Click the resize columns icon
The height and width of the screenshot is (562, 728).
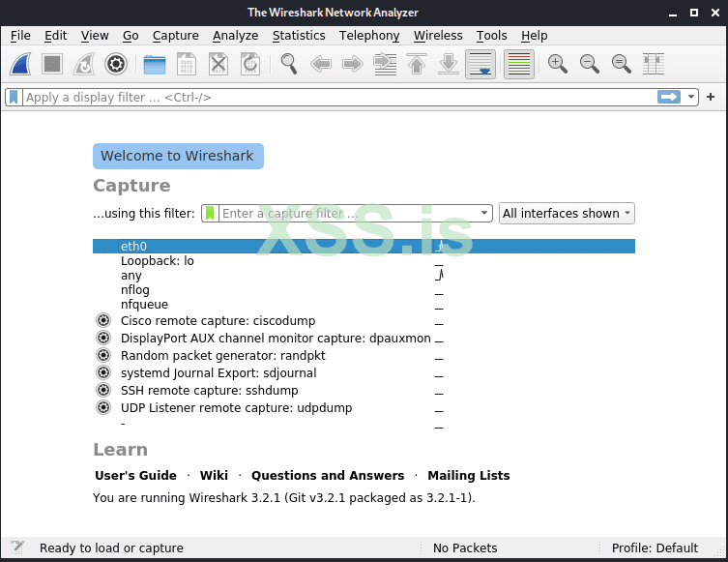[654, 64]
